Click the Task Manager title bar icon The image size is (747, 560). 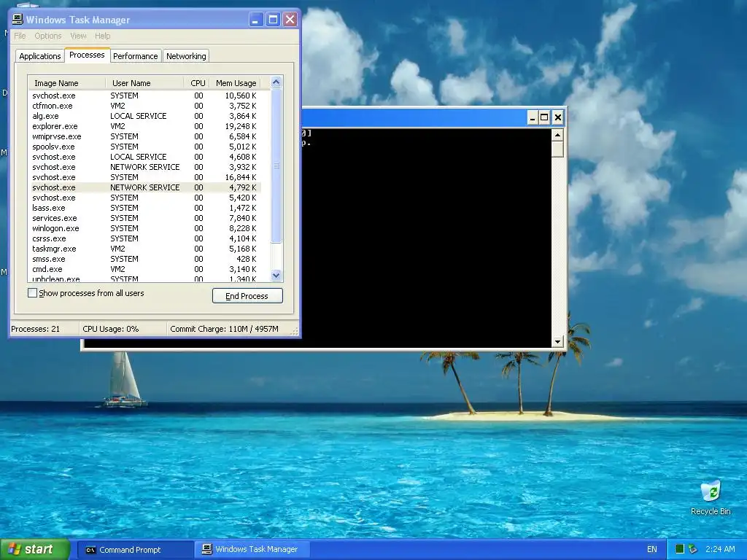pyautogui.click(x=18, y=19)
